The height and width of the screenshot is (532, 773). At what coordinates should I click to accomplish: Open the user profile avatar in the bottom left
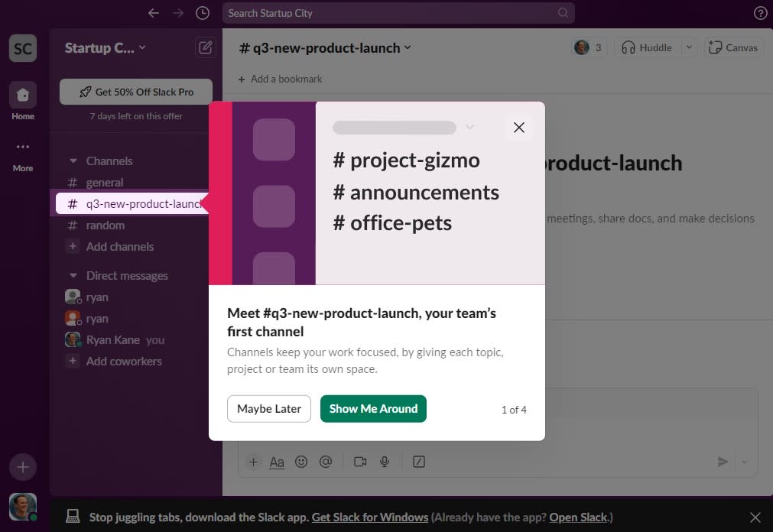point(23,507)
